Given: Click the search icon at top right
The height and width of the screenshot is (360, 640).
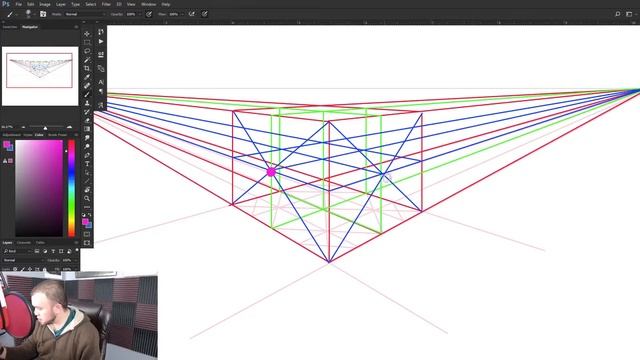Looking at the screenshot, I should 618,14.
